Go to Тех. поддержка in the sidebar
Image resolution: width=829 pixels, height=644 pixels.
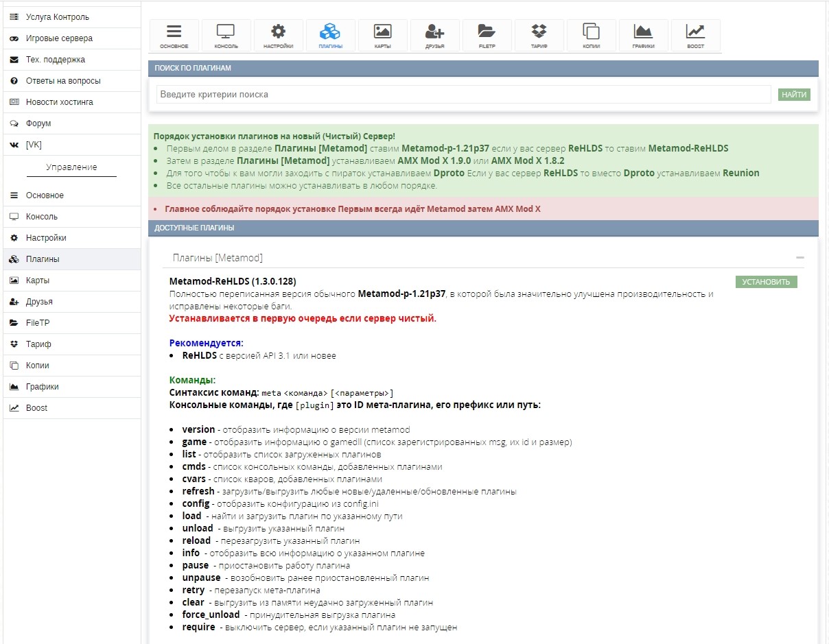[56, 60]
